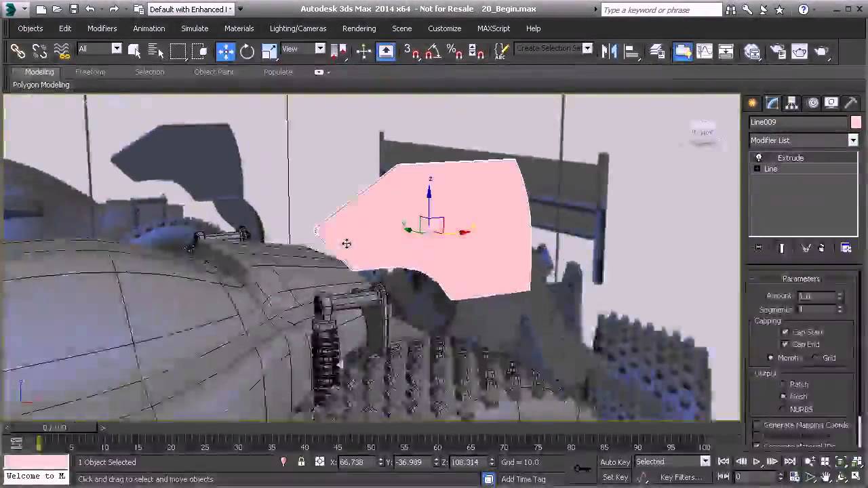Viewport: 868px width, 488px height.
Task: Open the Hierarchy command panel tab
Action: pos(792,103)
